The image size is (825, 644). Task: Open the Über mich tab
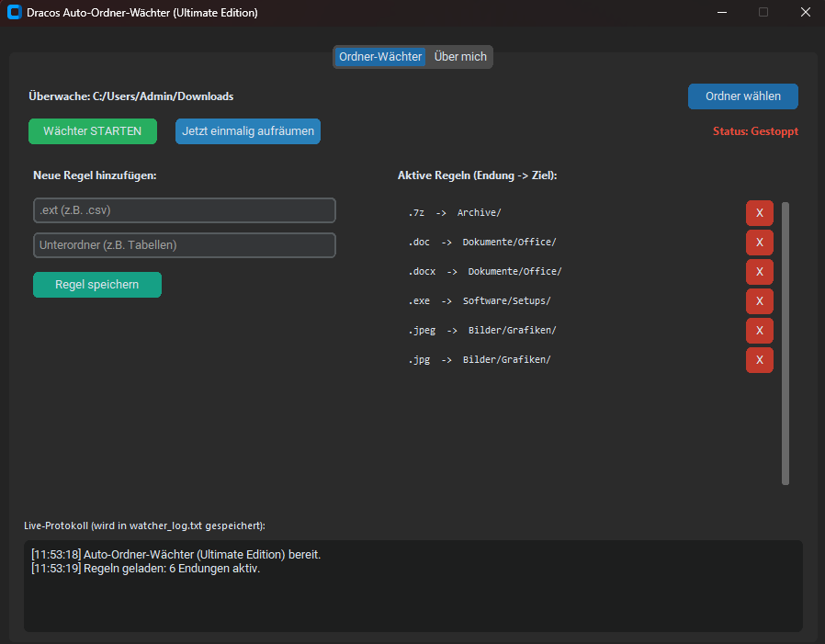[460, 57]
